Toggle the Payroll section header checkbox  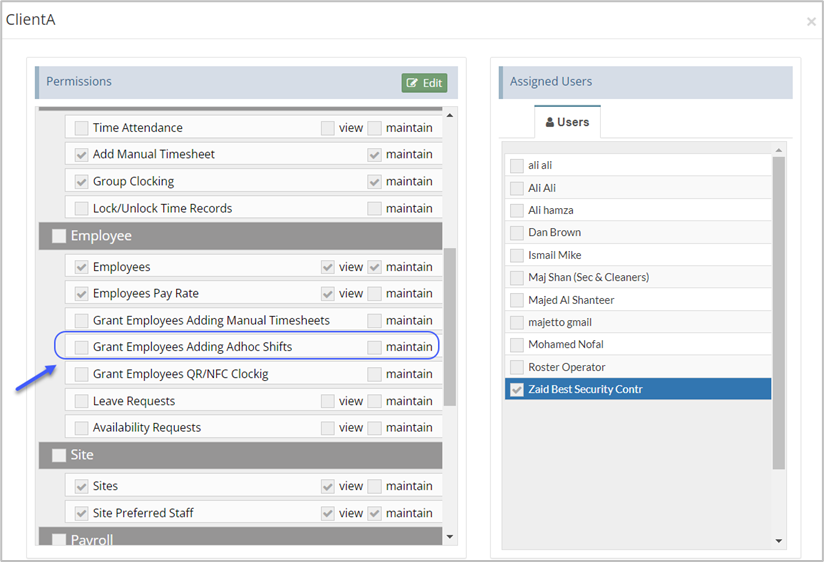coord(59,539)
